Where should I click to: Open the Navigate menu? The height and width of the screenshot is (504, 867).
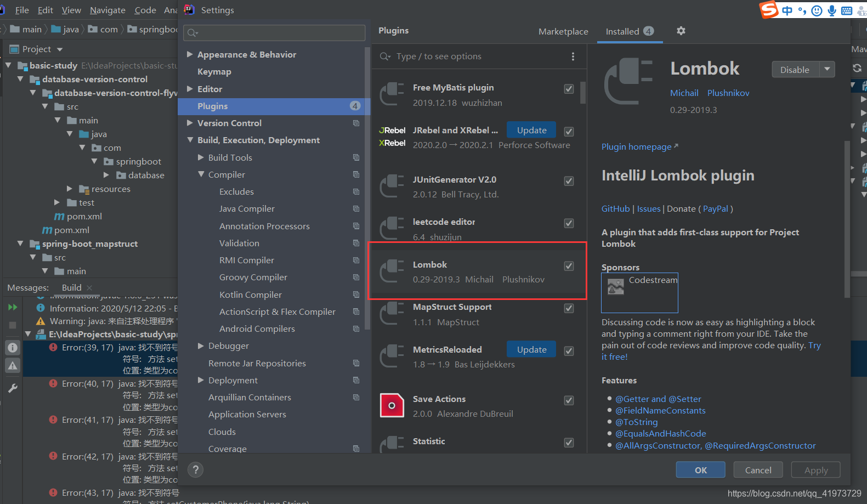click(x=107, y=10)
